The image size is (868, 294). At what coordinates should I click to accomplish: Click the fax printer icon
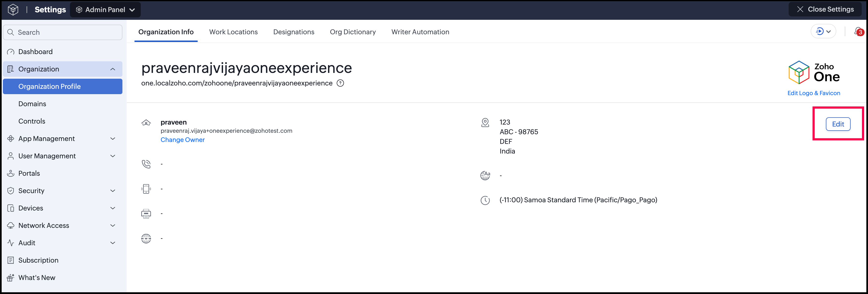tap(146, 214)
